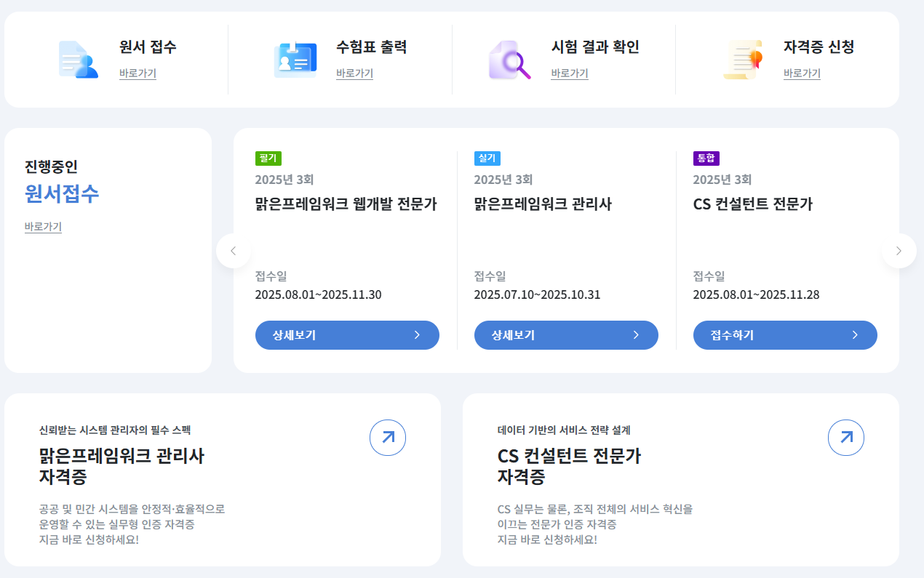Click 상세보기 button for 맑은프레임워크 관리사
This screenshot has width=924, height=578.
click(566, 335)
